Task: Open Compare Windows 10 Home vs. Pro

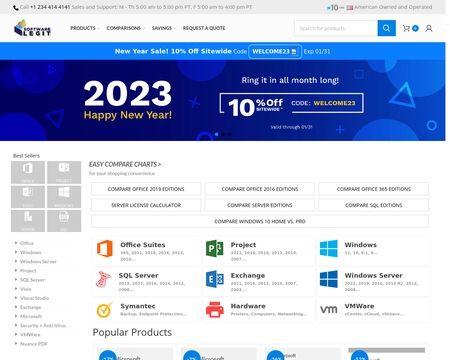Action: tap(260, 221)
